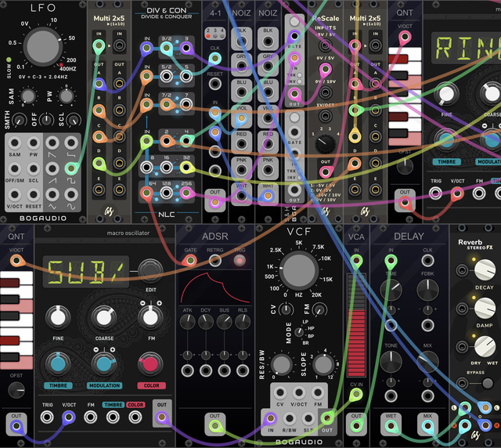
Task: Click the LFO ramp-down waveform output jack
Action: click(x=52, y=143)
